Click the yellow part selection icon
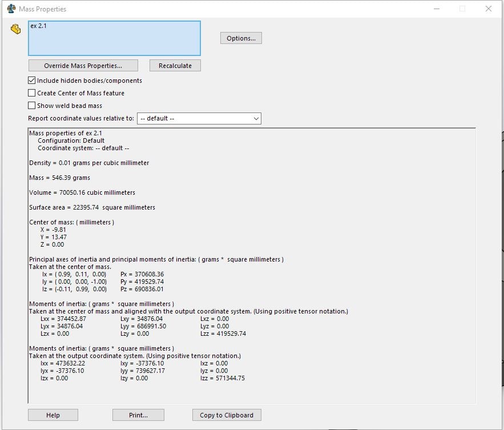504x430 pixels. coord(15,29)
